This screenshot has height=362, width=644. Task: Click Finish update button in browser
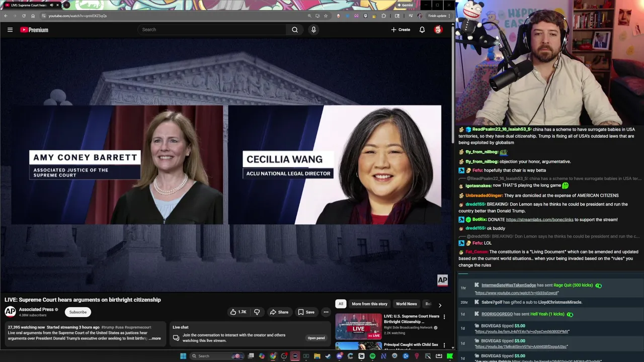click(437, 16)
